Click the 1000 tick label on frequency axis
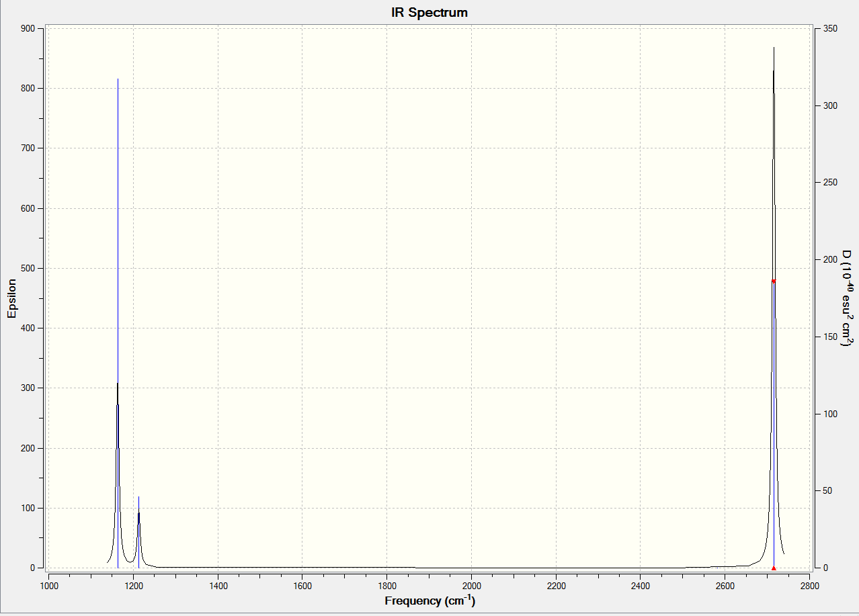Image resolution: width=859 pixels, height=616 pixels. [49, 585]
